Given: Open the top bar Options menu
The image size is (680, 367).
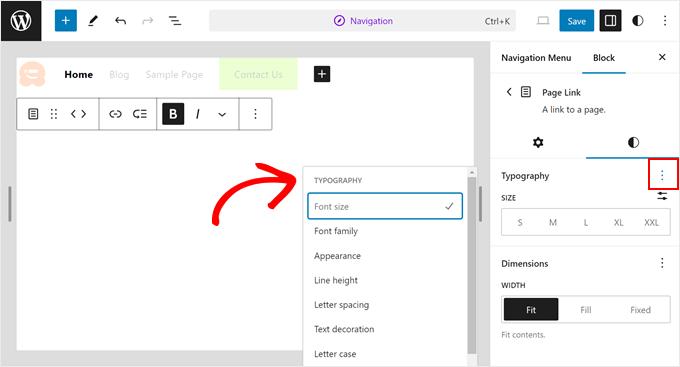Looking at the screenshot, I should 665,21.
